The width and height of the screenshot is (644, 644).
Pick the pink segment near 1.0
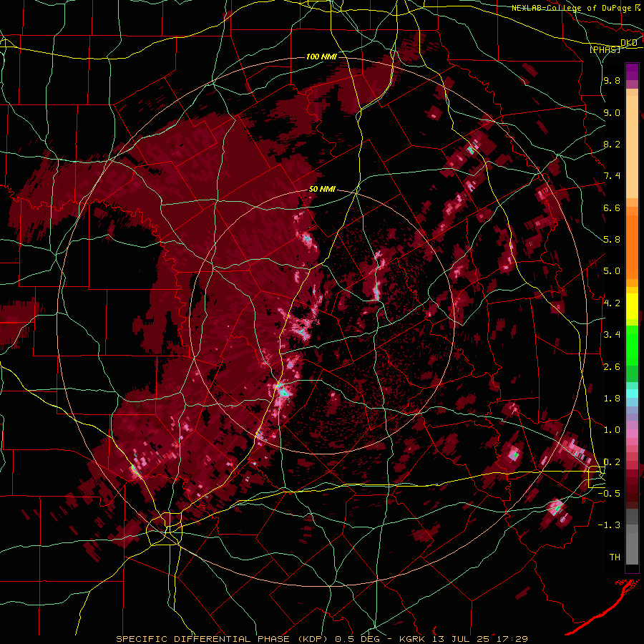pyautogui.click(x=632, y=433)
